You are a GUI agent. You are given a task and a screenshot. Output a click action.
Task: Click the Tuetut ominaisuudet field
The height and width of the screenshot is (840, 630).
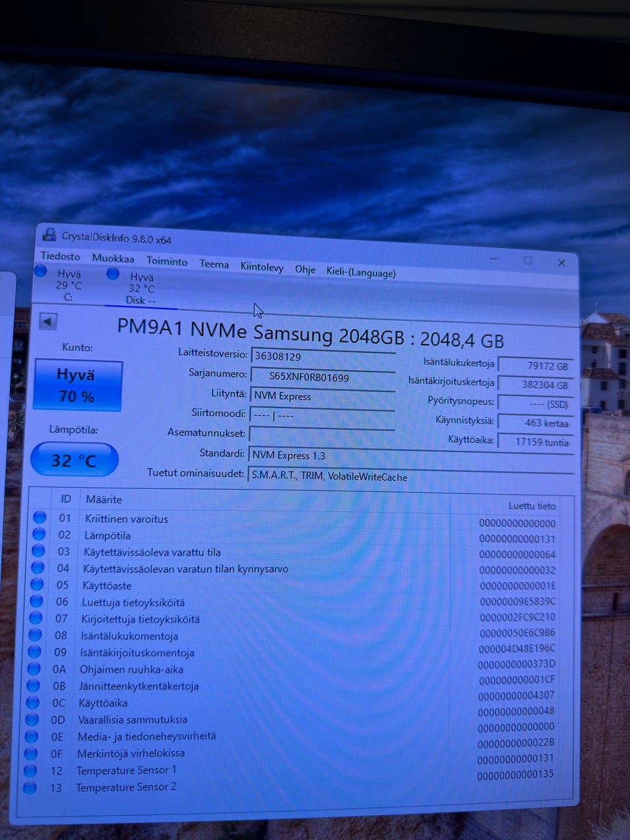pos(410,477)
